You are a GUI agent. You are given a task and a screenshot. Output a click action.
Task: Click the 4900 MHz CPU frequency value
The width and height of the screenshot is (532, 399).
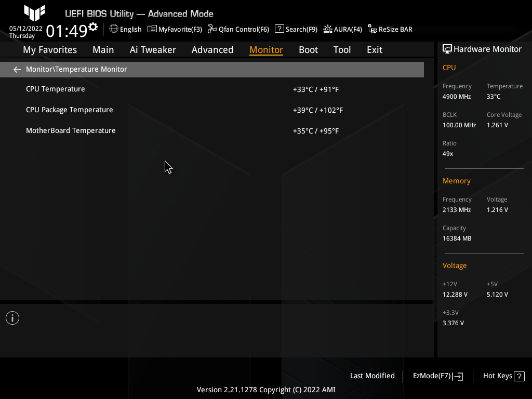pyautogui.click(x=457, y=97)
